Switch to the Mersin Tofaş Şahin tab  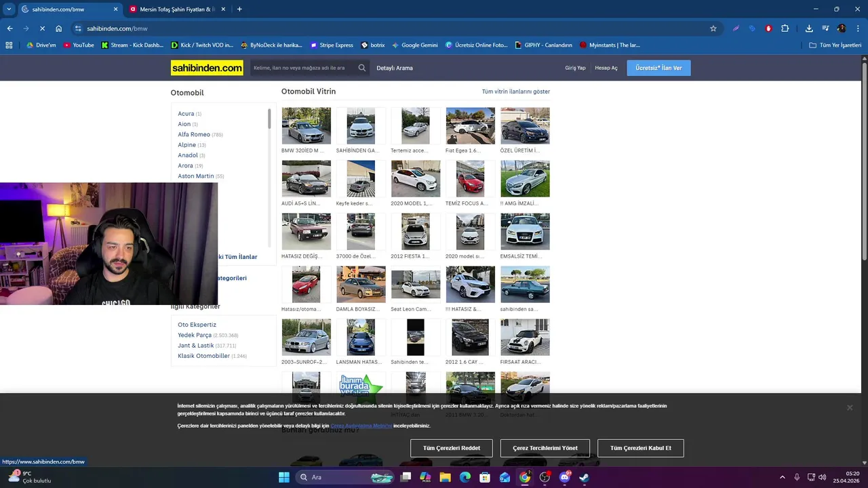(x=176, y=9)
